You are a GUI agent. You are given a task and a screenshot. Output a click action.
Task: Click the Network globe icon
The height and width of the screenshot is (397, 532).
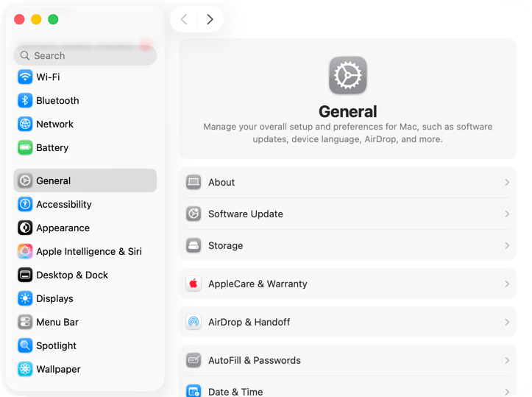[x=25, y=124]
